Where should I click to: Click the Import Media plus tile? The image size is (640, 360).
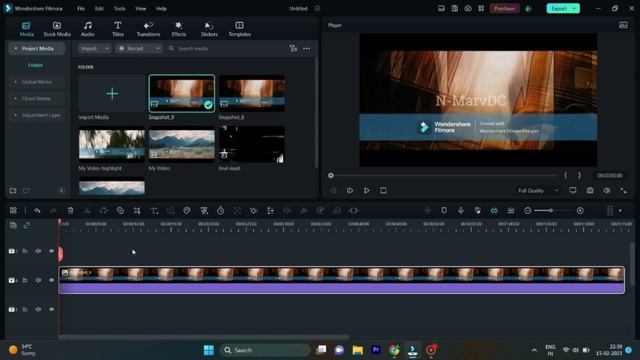tap(112, 93)
